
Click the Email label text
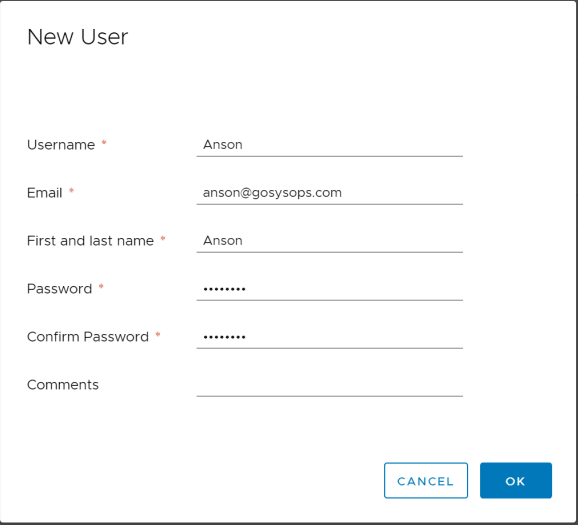pos(45,193)
